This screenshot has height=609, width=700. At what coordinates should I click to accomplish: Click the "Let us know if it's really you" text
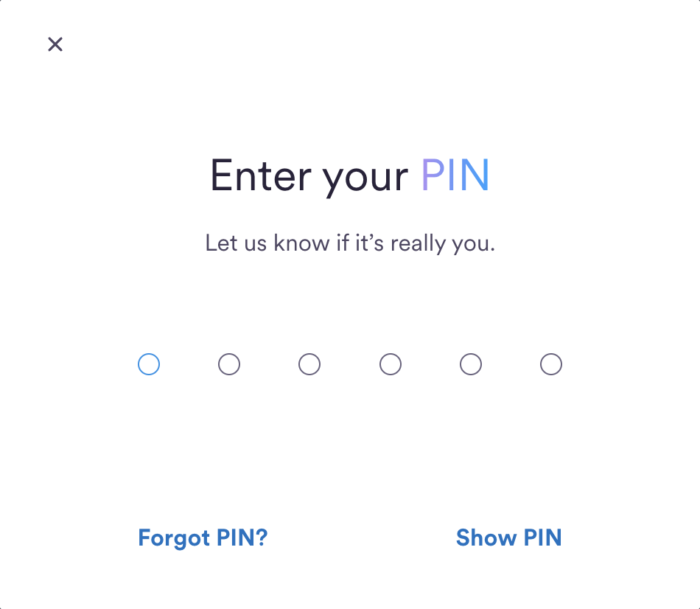(350, 243)
